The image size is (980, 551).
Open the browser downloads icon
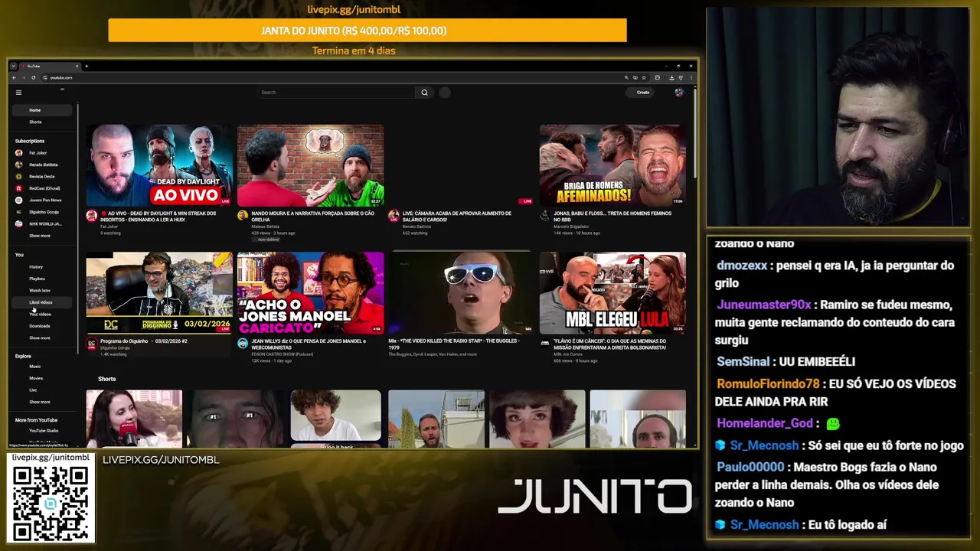[671, 77]
